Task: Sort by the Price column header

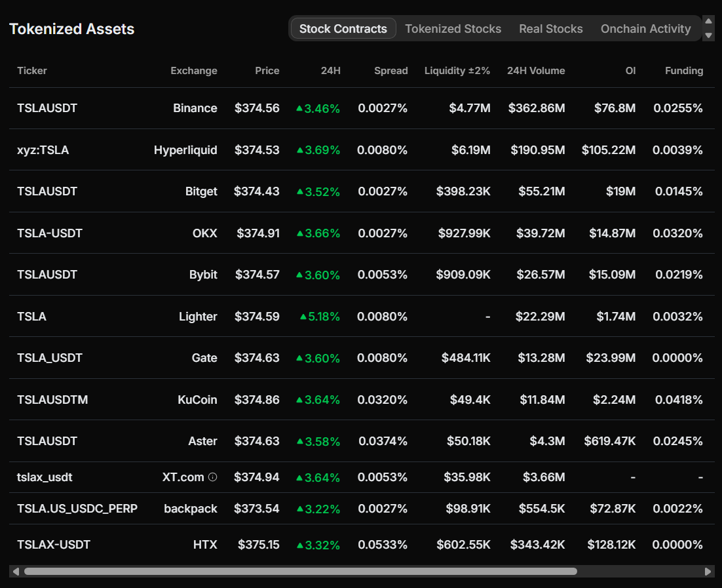Action: point(267,71)
